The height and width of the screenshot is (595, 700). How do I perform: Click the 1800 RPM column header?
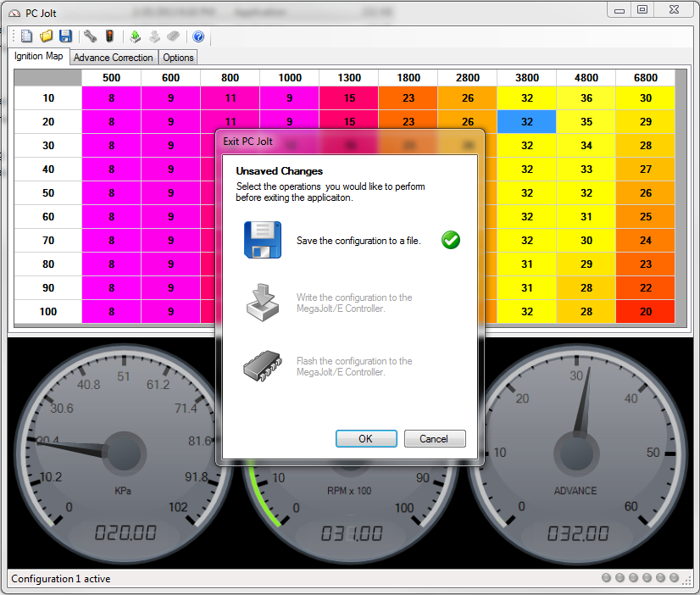408,78
